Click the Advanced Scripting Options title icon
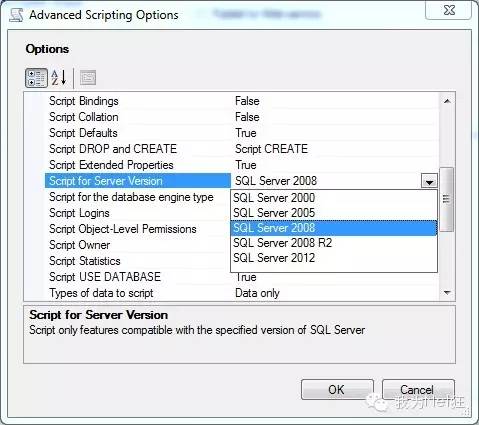The image size is (479, 425). [x=16, y=15]
